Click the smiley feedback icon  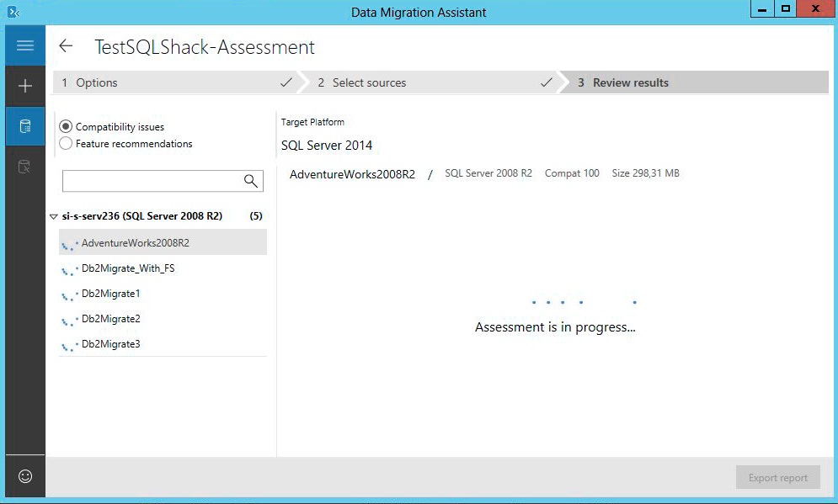coord(25,476)
